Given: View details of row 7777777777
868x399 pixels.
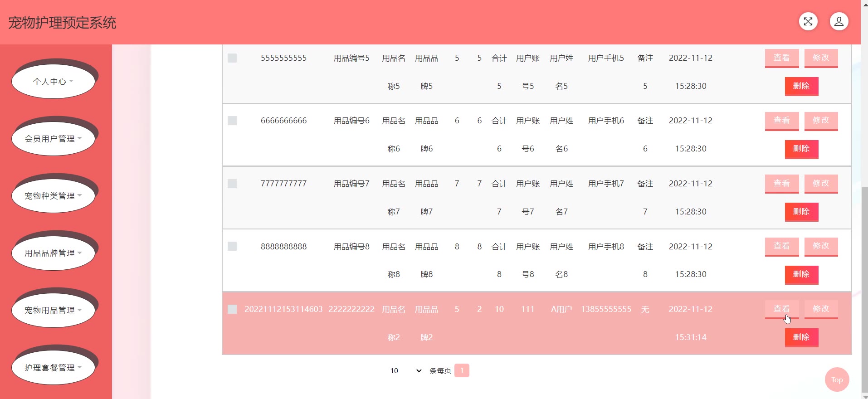Looking at the screenshot, I should coord(782,184).
